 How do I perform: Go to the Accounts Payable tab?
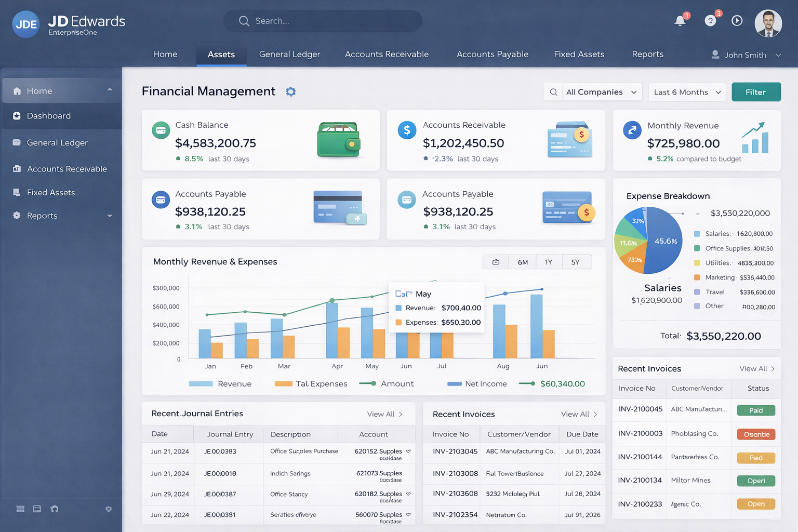(x=492, y=54)
